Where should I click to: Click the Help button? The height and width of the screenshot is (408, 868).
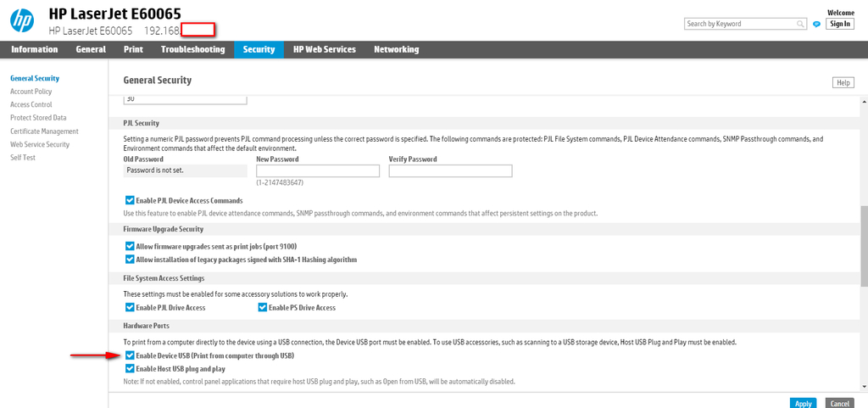coord(843,82)
